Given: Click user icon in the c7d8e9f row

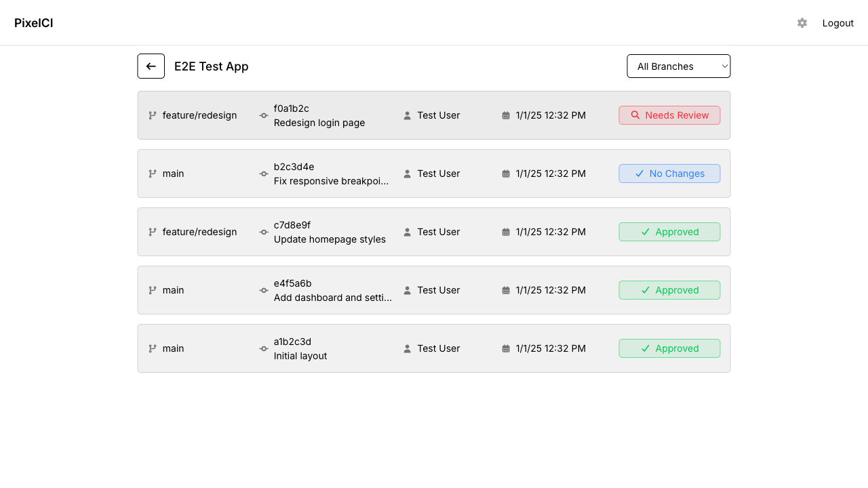Looking at the screenshot, I should click(x=408, y=232).
